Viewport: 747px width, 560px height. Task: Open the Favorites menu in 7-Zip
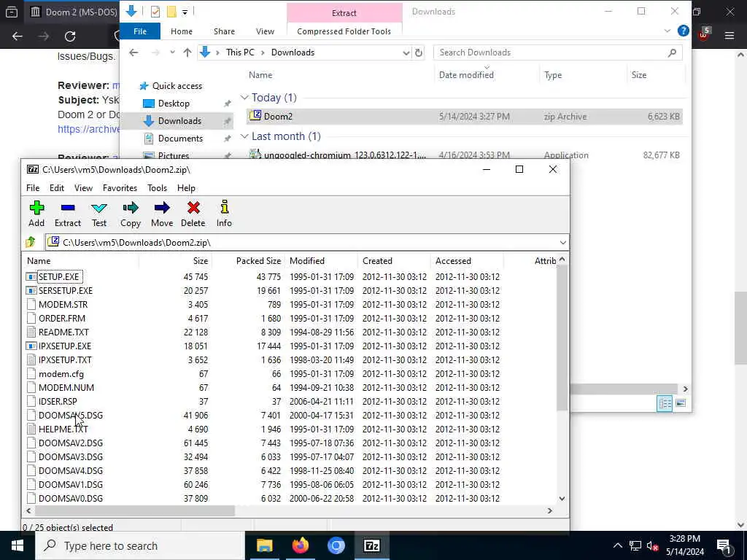[x=120, y=188]
